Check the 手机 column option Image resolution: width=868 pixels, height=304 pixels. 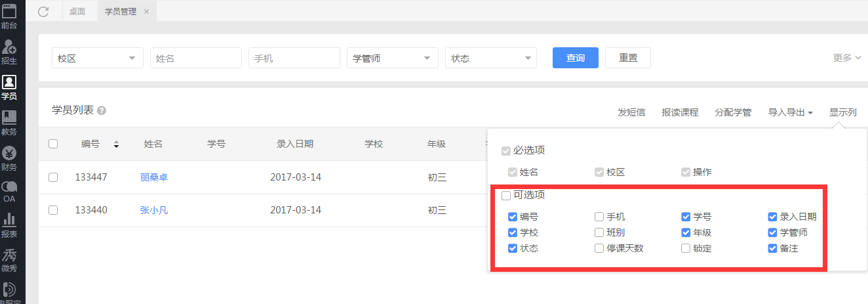(x=599, y=217)
